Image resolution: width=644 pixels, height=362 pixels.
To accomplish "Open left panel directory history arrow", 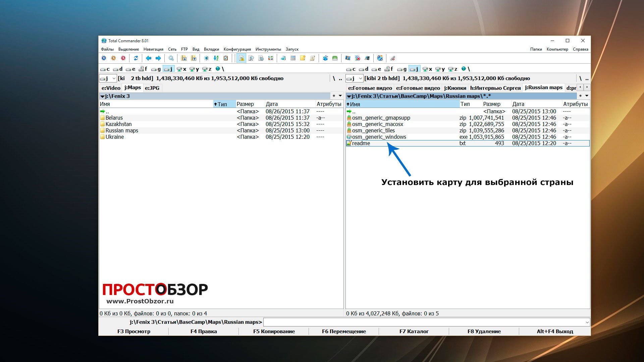I will pos(340,96).
